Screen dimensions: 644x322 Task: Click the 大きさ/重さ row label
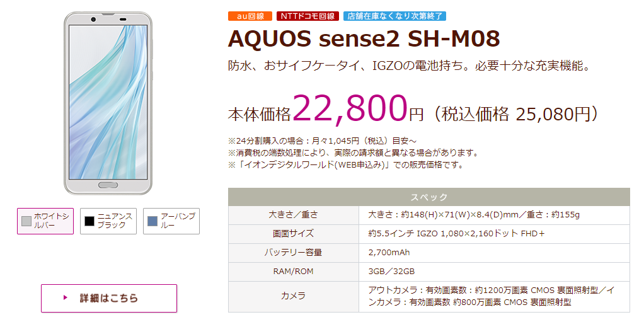[293, 216]
